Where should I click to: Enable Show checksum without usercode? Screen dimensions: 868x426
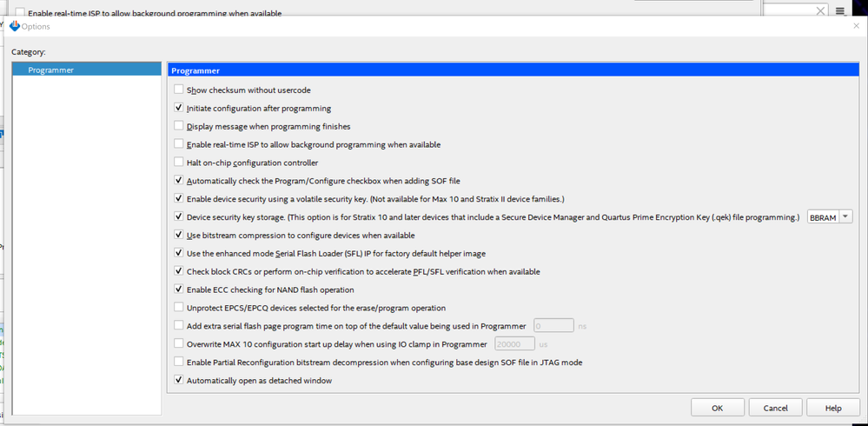pos(179,90)
